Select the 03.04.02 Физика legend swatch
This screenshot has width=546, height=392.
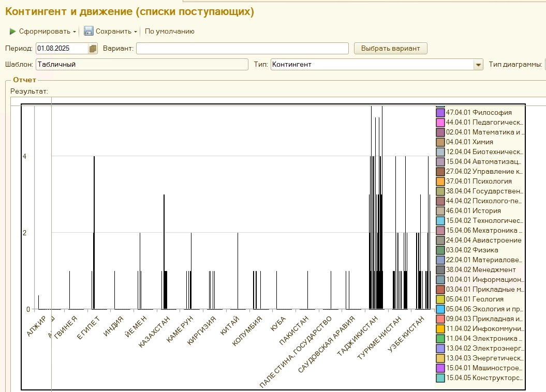pyautogui.click(x=440, y=250)
